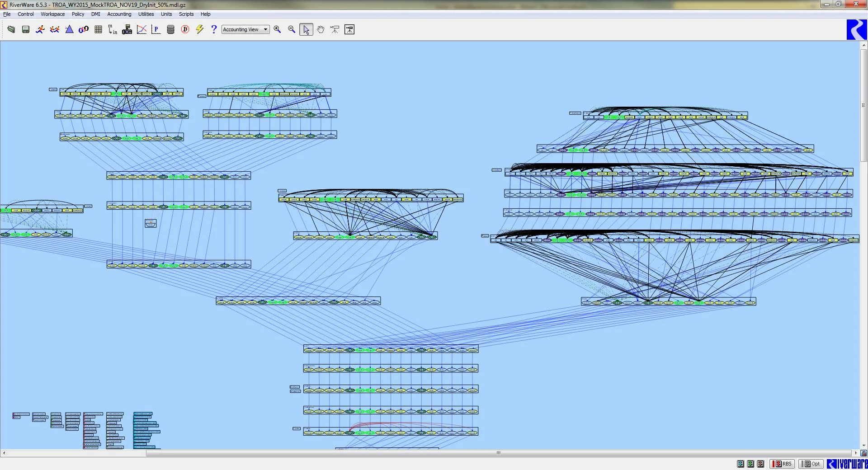Screen dimensions: 868x470
Task: Open the Run Control dialog
Action: 40,29
